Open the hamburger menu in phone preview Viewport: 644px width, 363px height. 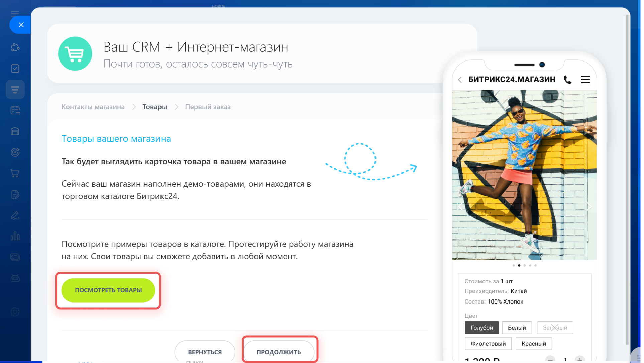585,80
